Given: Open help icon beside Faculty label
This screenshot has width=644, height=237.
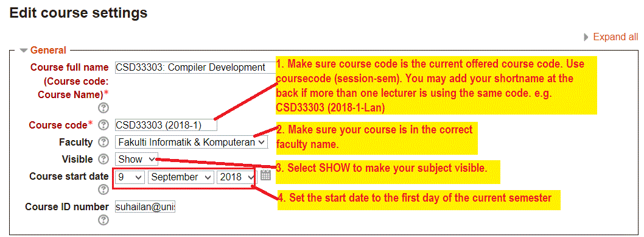Looking at the screenshot, I should [x=103, y=142].
